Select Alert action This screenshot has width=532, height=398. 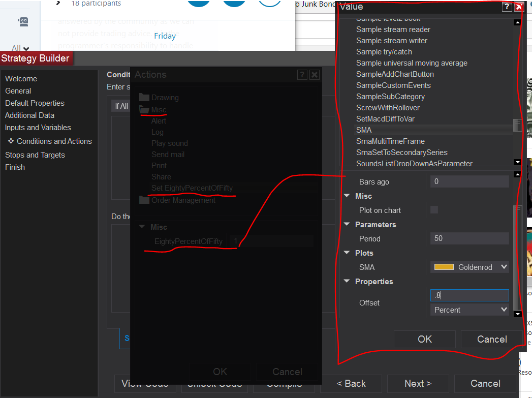pyautogui.click(x=159, y=121)
